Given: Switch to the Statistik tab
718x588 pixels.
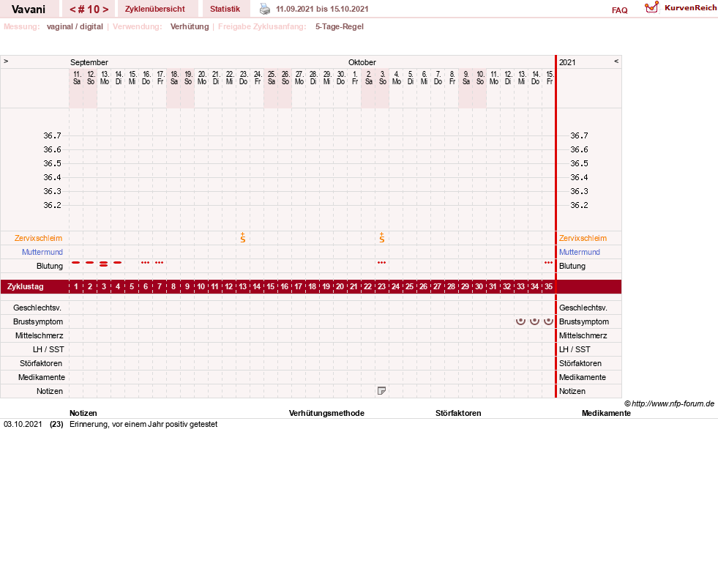Looking at the screenshot, I should point(225,9).
